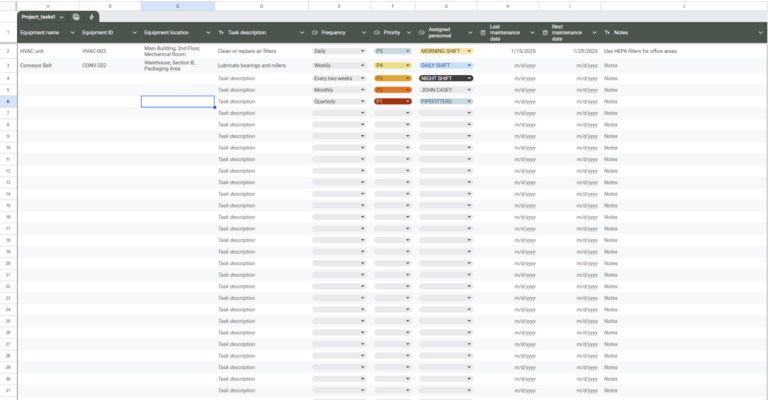Open the DAILY SHIFT personnel chip
Screen dimensions: 768x400
[446, 65]
